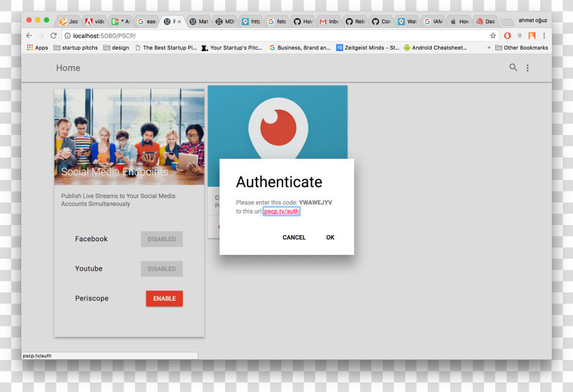Confirm the Authenticate dialog with OK
573x392 pixels.
pyautogui.click(x=330, y=237)
